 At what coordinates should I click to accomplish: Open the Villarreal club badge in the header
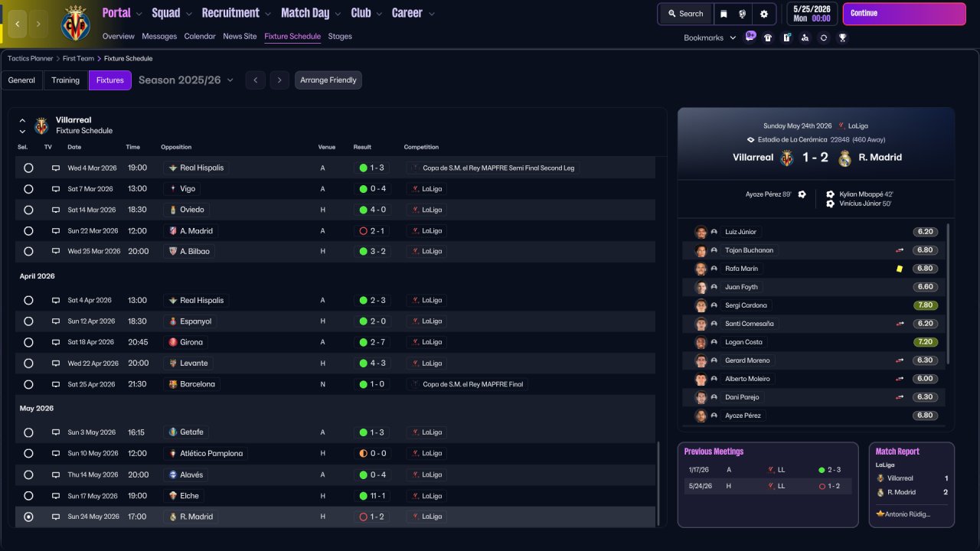tap(75, 24)
